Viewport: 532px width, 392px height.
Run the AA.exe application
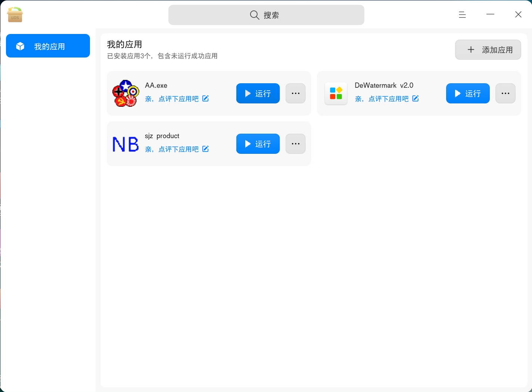coord(258,93)
